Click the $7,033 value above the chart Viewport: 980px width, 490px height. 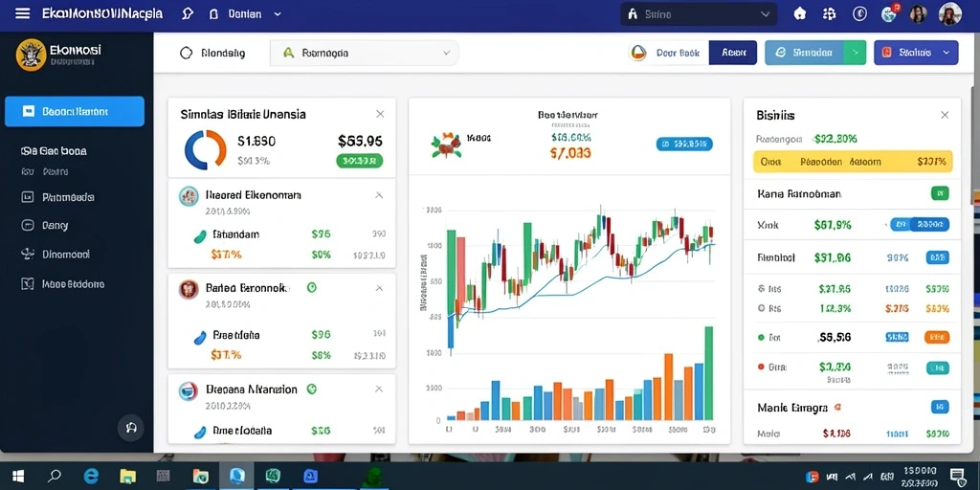[x=570, y=153]
